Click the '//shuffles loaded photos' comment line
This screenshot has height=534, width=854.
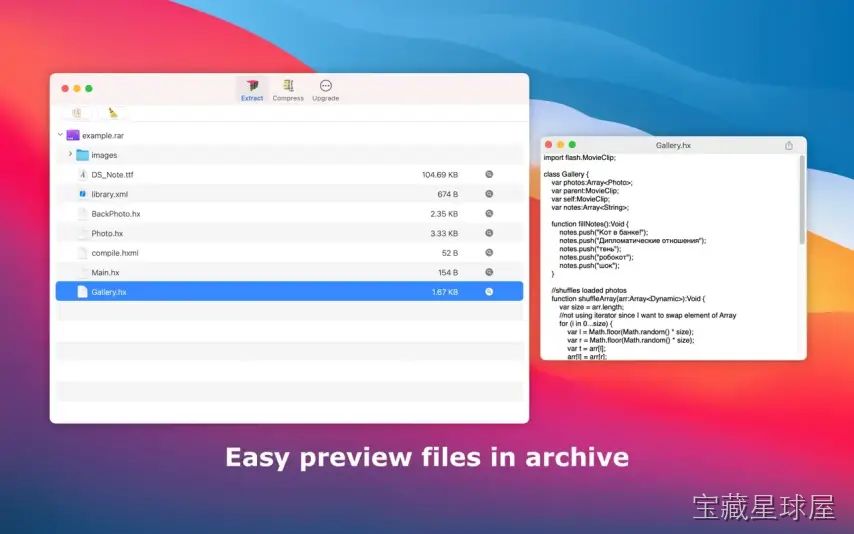point(589,290)
